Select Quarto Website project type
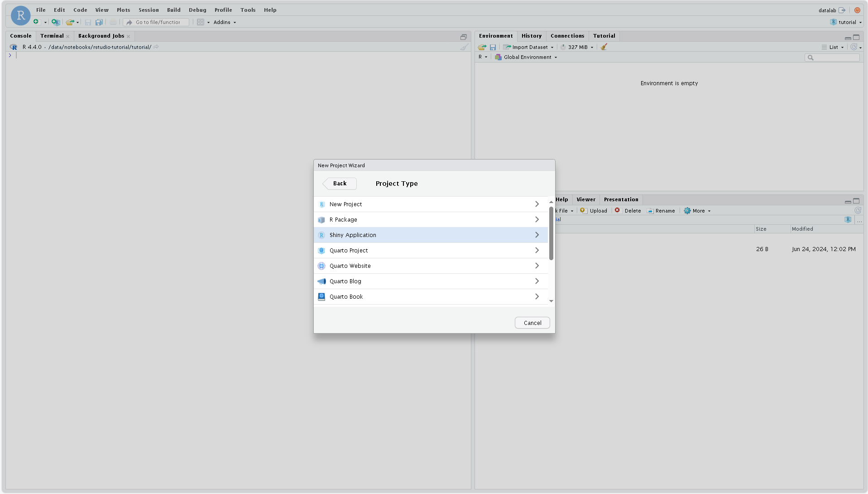The width and height of the screenshot is (868, 494). (431, 266)
